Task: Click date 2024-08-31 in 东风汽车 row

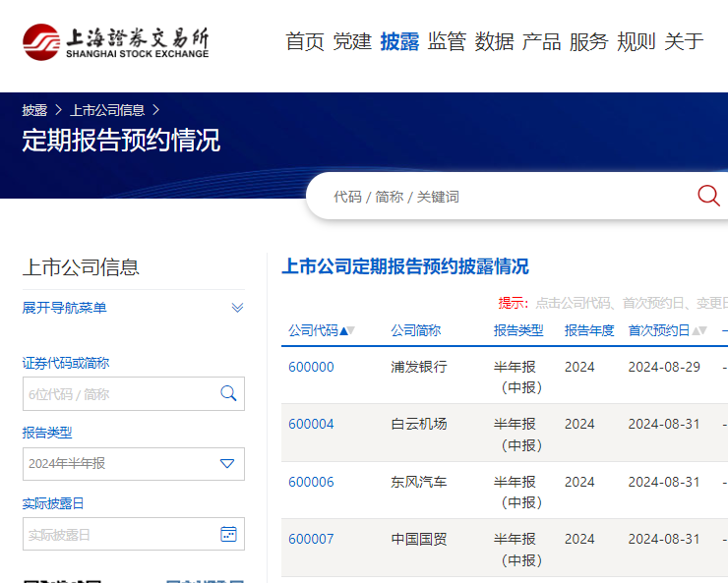Action: tap(664, 482)
